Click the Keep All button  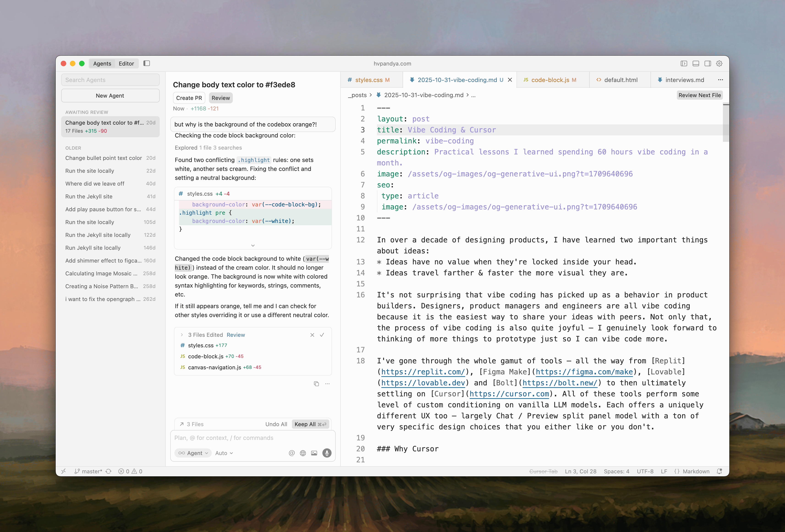[310, 424]
